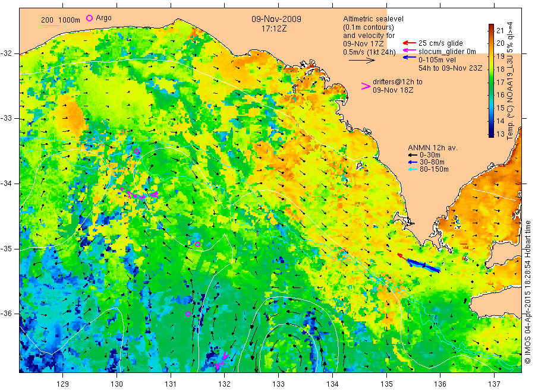535x392 pixels.
Task: Click the 'drifters@12h to' label
Action: pos(398,82)
